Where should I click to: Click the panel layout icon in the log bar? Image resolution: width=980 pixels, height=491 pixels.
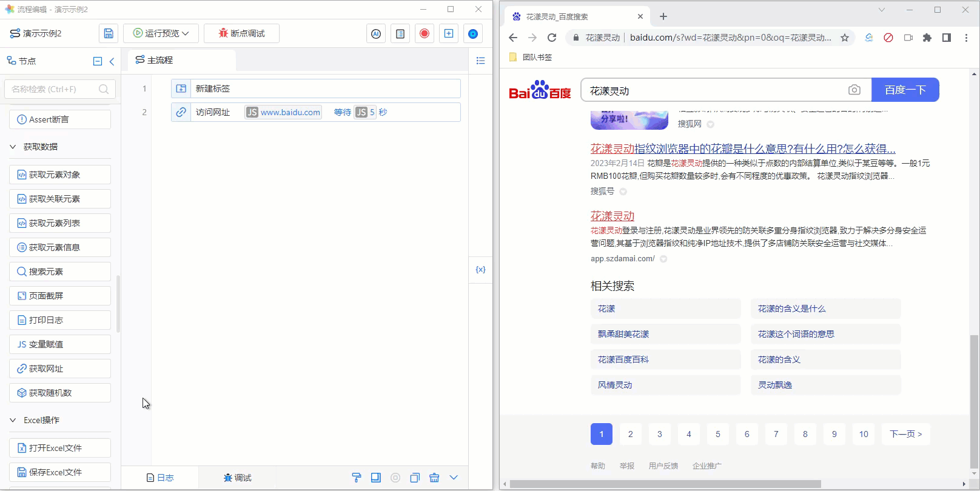click(x=376, y=478)
